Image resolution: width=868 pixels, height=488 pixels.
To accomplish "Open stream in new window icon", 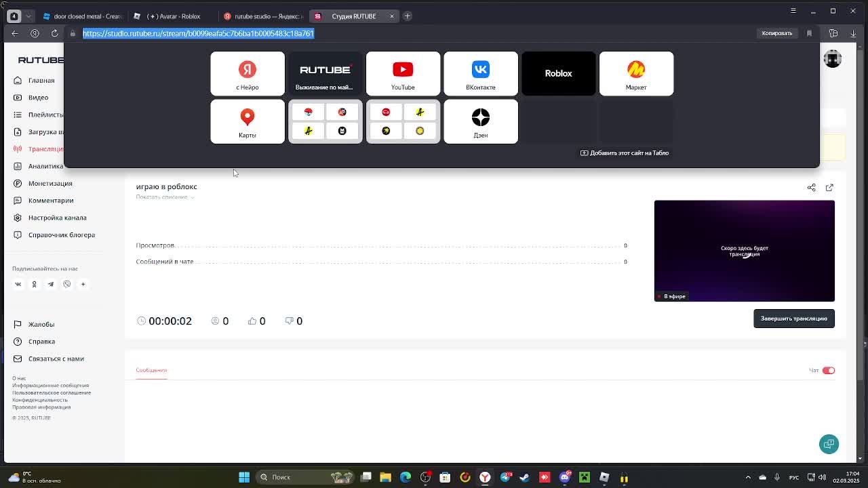I will click(829, 188).
